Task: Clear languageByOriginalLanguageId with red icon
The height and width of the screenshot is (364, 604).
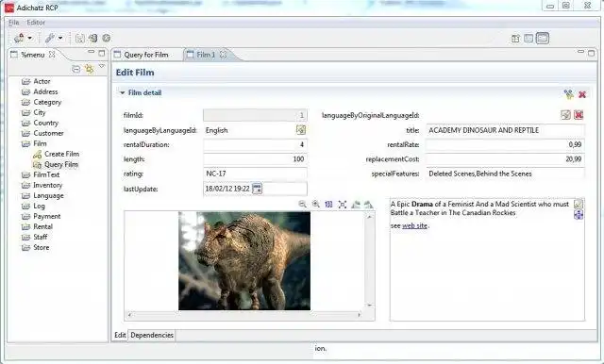Action: click(x=579, y=115)
